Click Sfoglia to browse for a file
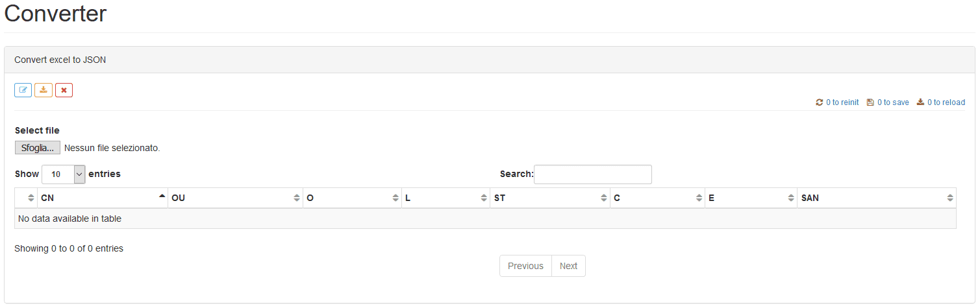The height and width of the screenshot is (308, 980). 38,148
